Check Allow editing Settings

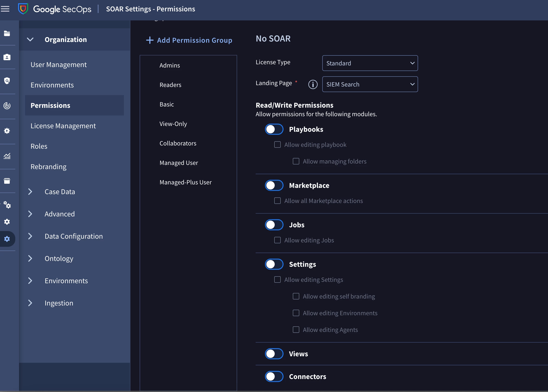[277, 280]
